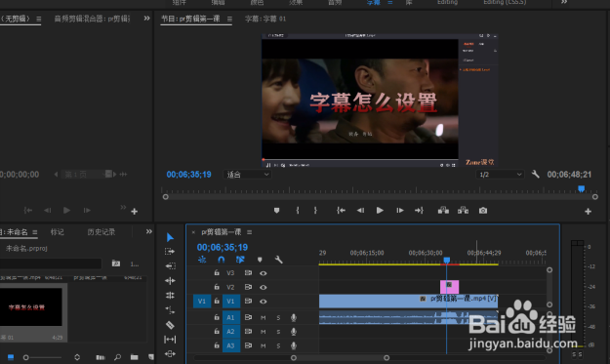The width and height of the screenshot is (610, 364).
Task: Open program monitor settings wrench
Action: (x=535, y=175)
